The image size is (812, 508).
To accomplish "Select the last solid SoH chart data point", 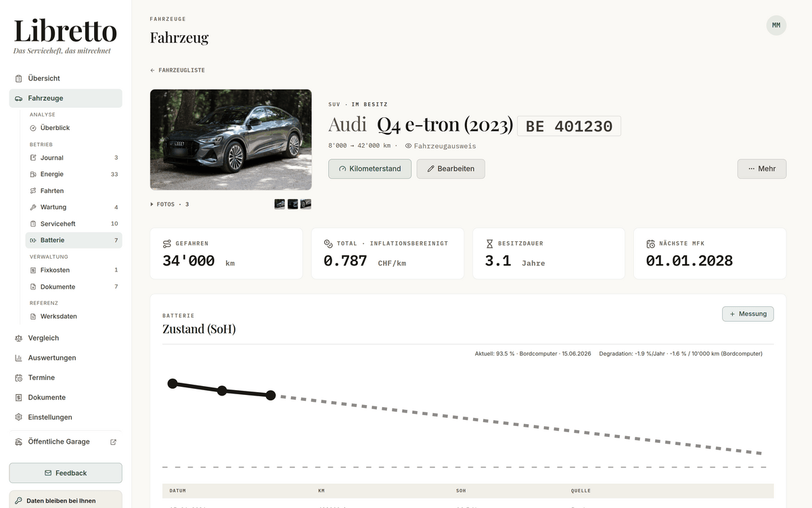I will pyautogui.click(x=271, y=395).
